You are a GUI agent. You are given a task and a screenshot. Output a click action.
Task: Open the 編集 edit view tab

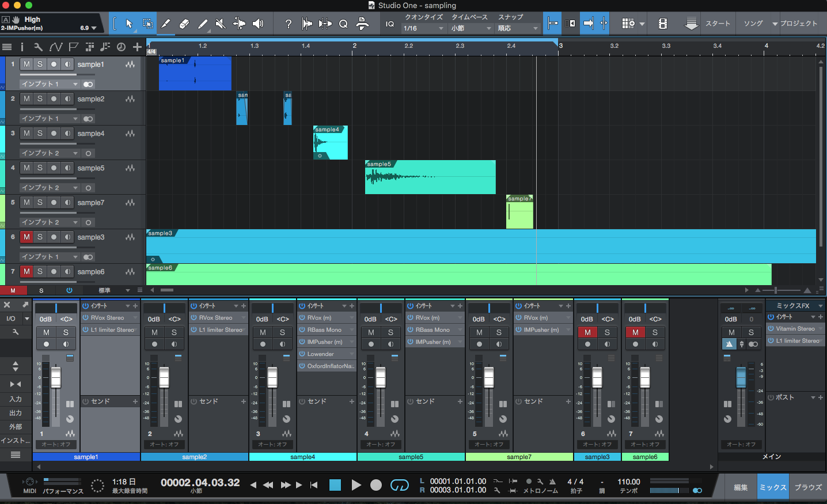coord(741,487)
